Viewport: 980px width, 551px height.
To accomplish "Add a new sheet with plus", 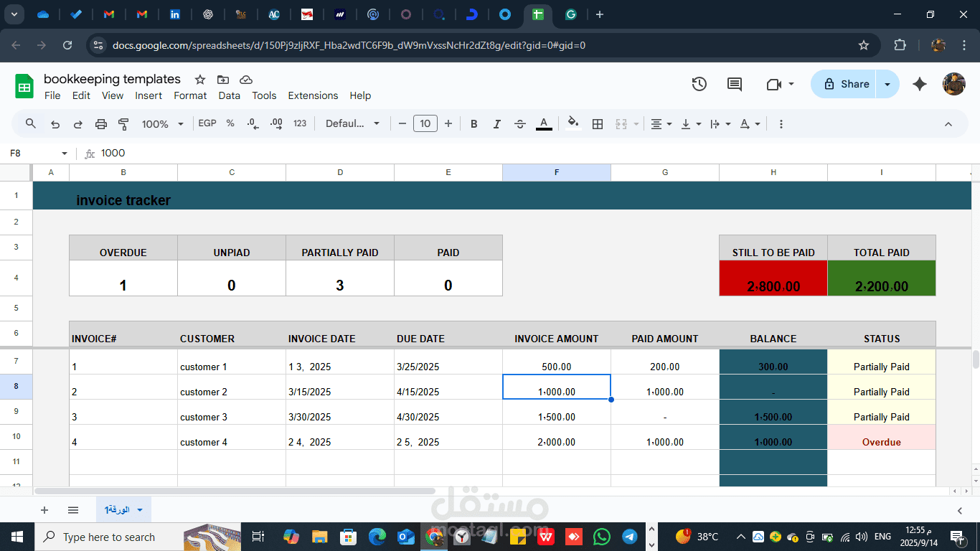I will pyautogui.click(x=44, y=510).
